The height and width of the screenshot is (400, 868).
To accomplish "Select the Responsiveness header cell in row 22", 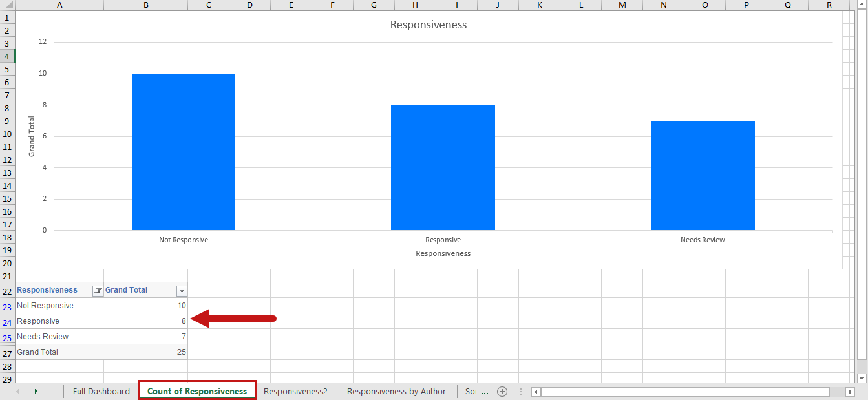I will click(x=59, y=290).
